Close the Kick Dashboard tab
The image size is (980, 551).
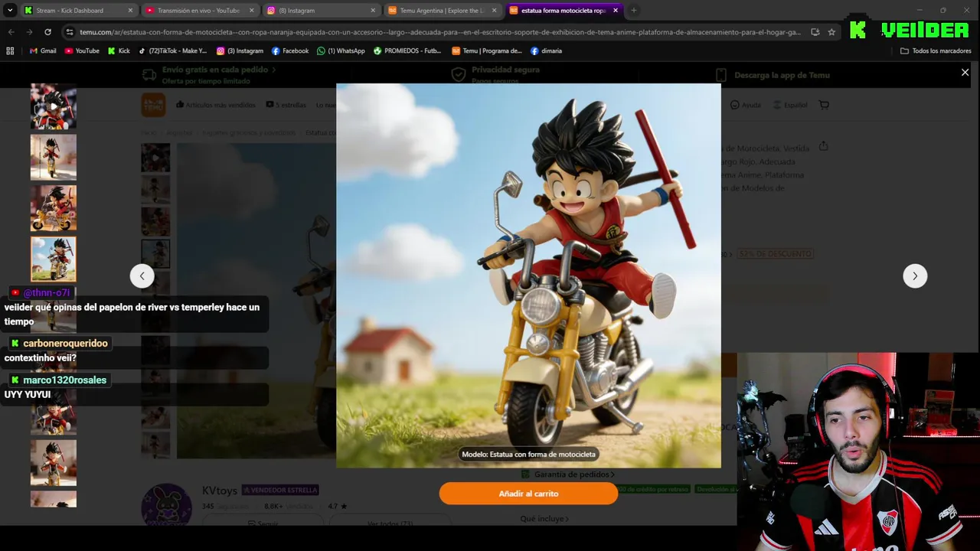click(130, 11)
